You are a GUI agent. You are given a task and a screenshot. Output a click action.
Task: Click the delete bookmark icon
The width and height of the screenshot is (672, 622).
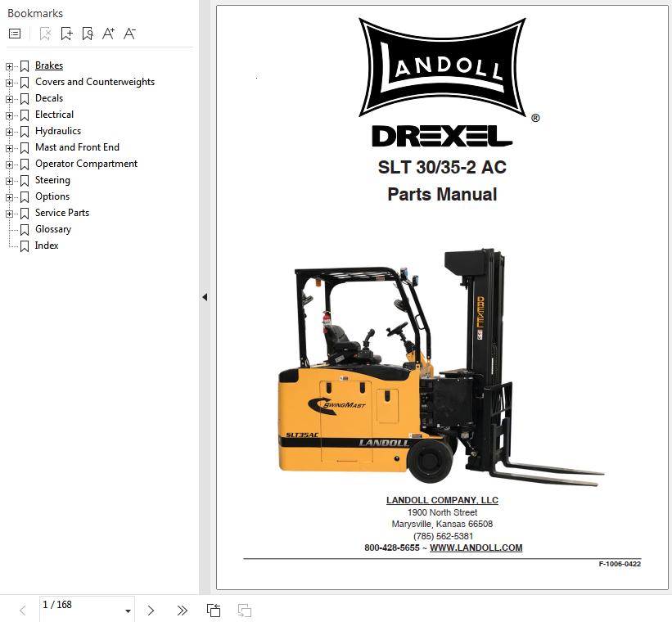tap(45, 34)
